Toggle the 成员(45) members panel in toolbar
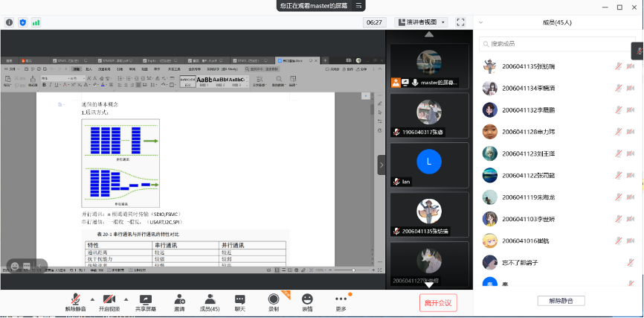The width and height of the screenshot is (644, 318). pyautogui.click(x=209, y=299)
